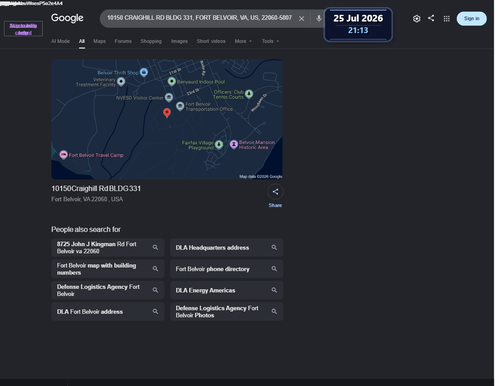
Task: Click magnifier on Fort Belvoir map with building numbers
Action: [x=155, y=269]
